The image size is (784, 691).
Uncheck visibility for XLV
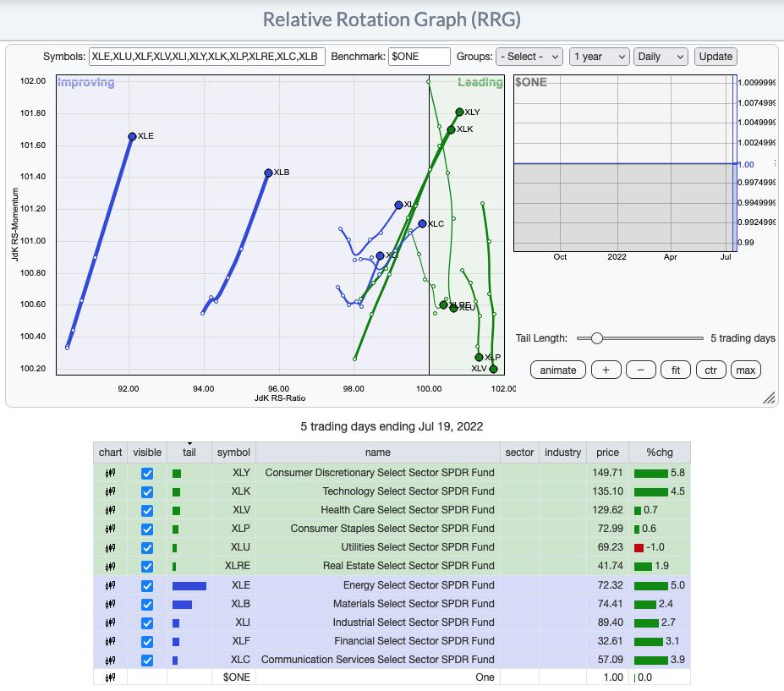tap(147, 510)
